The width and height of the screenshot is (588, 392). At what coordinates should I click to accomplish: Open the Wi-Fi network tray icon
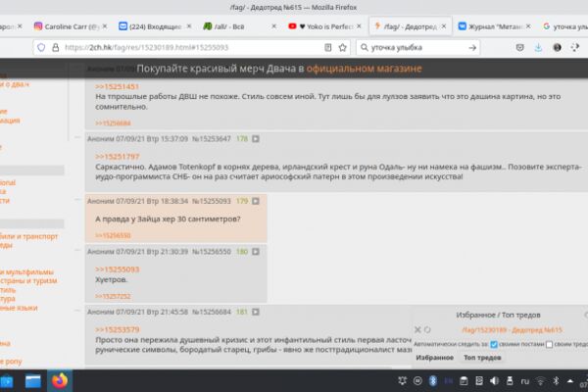(x=540, y=381)
